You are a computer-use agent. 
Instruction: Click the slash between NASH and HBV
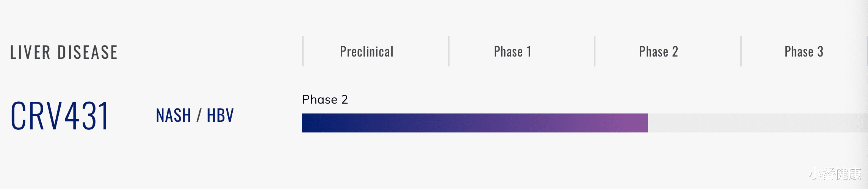click(x=199, y=115)
